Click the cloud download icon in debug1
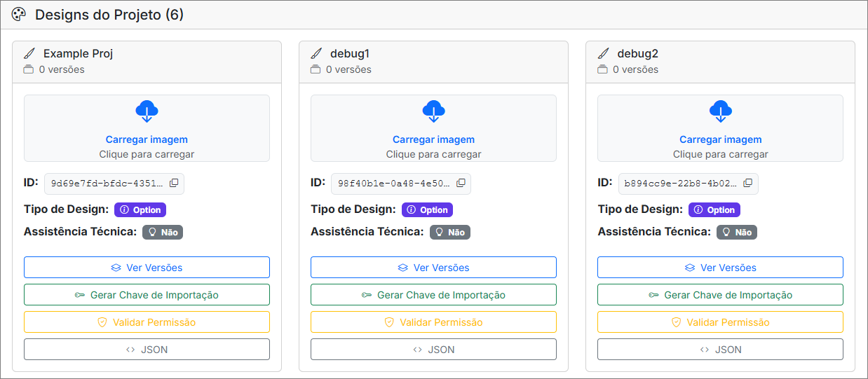 (433, 112)
